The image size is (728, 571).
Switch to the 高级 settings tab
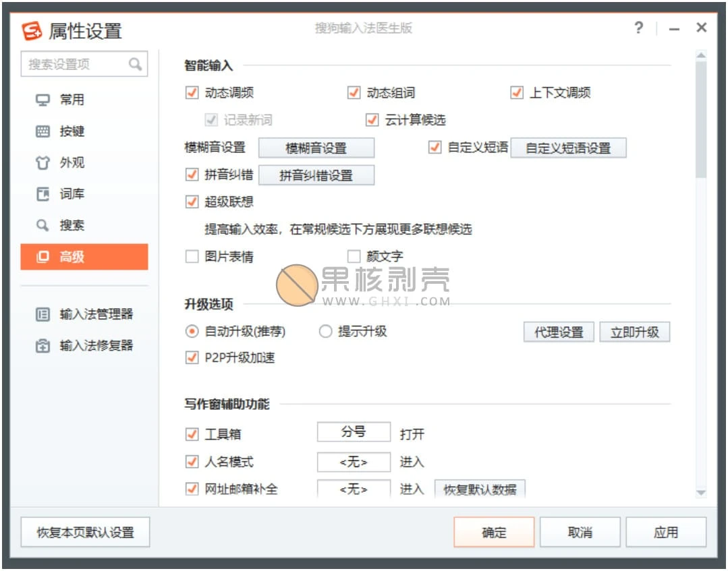(x=84, y=257)
